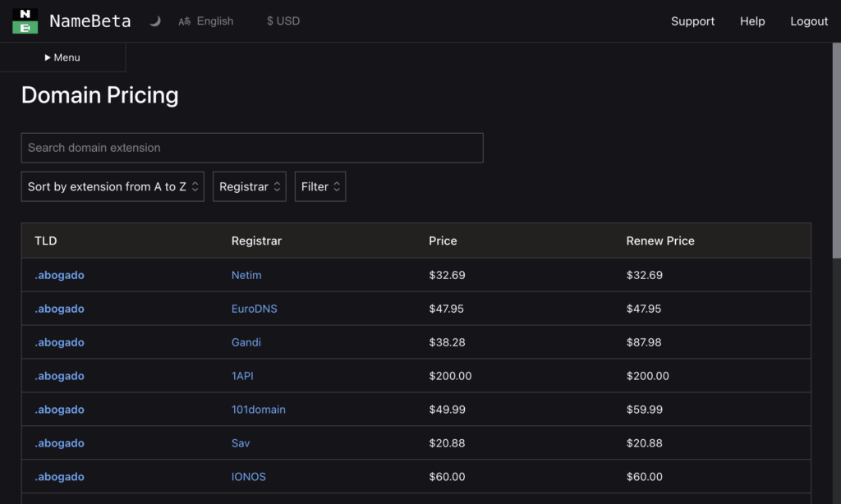This screenshot has height=504, width=841.
Task: Click the Logout link
Action: [809, 21]
